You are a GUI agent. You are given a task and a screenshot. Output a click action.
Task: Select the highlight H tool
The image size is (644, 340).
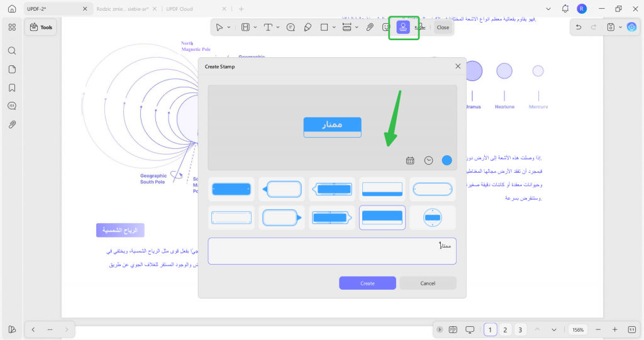click(245, 27)
